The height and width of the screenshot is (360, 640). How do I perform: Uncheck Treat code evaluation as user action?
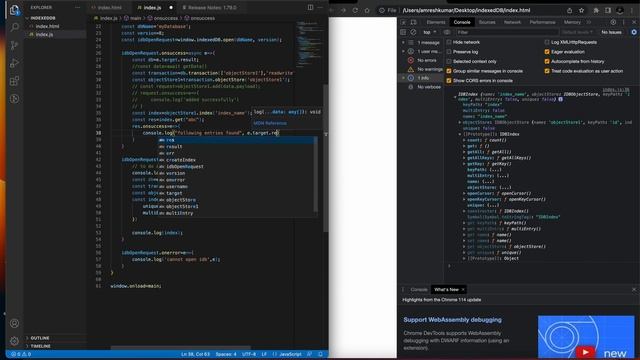[x=547, y=71]
